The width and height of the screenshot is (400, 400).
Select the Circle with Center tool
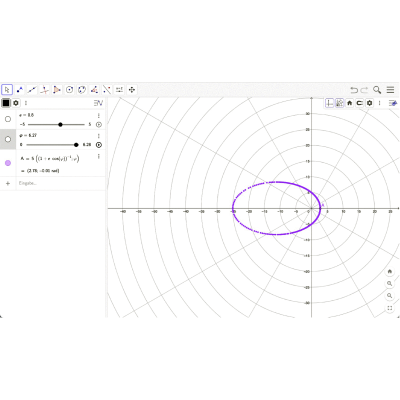[x=69, y=90]
